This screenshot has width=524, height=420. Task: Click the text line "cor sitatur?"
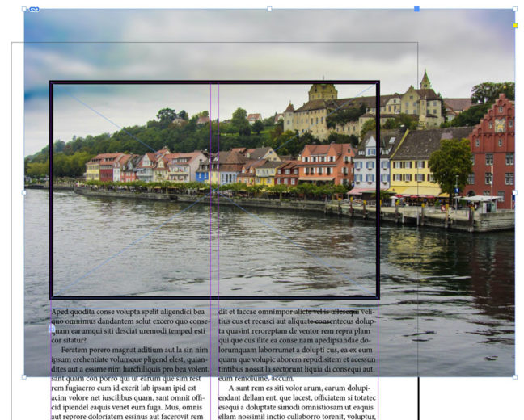tap(69, 341)
